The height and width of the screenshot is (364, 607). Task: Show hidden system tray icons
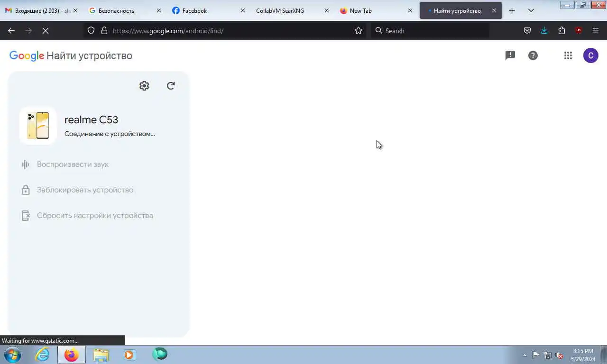coord(524,355)
